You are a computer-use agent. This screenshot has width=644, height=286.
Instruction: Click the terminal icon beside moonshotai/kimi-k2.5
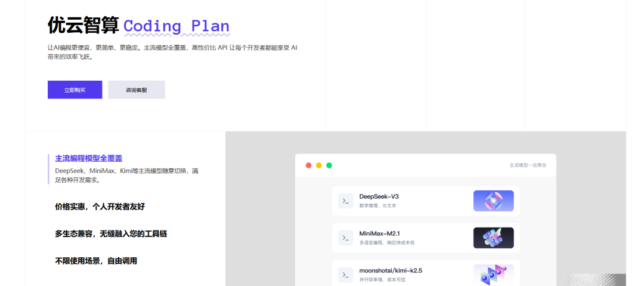tap(346, 275)
